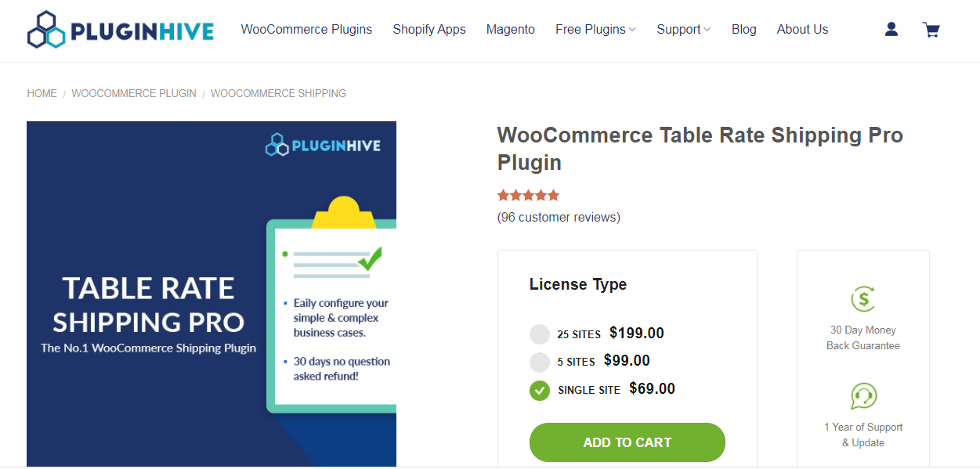
Task: Click the 30 Day Money Back Guarantee text
Action: click(x=863, y=338)
